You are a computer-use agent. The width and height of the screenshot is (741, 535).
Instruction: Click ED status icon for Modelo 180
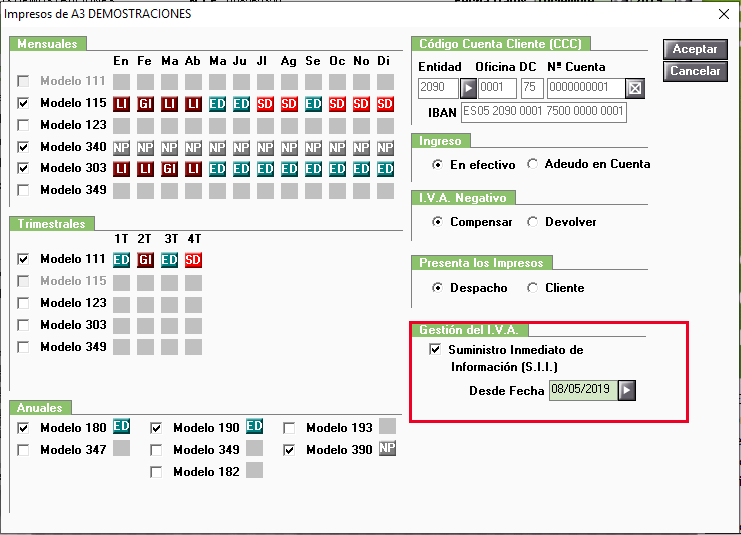121,426
